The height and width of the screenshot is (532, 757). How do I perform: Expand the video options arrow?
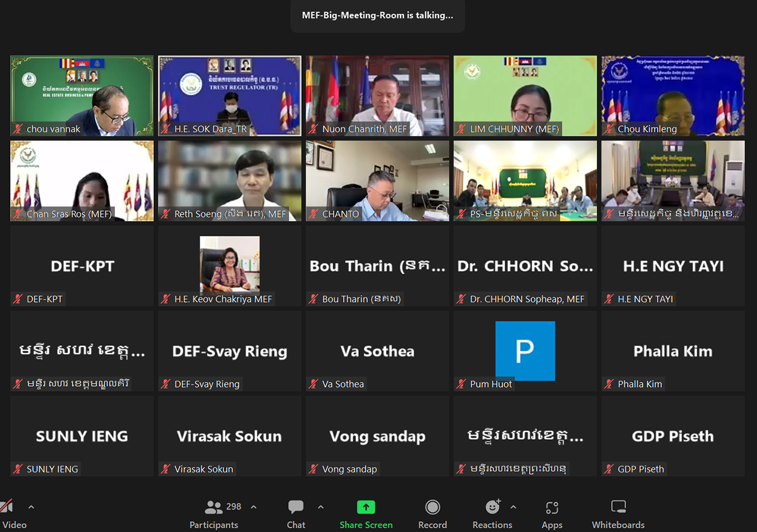pyautogui.click(x=31, y=507)
